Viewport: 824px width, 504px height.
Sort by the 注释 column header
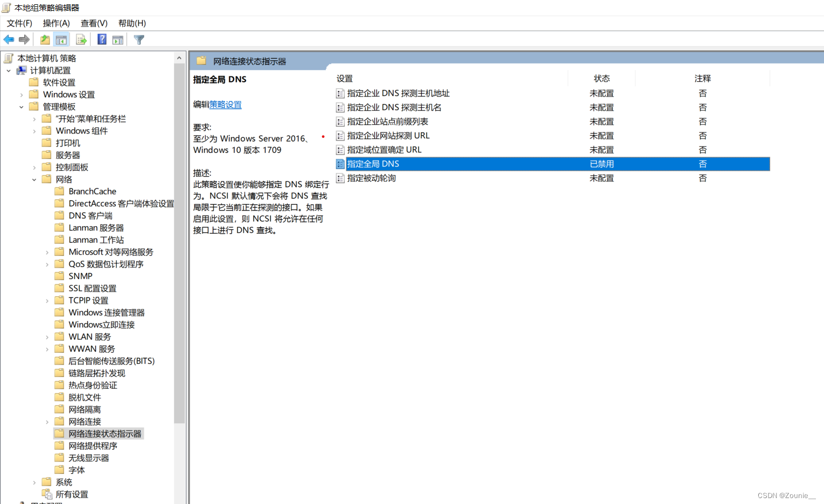pyautogui.click(x=703, y=79)
